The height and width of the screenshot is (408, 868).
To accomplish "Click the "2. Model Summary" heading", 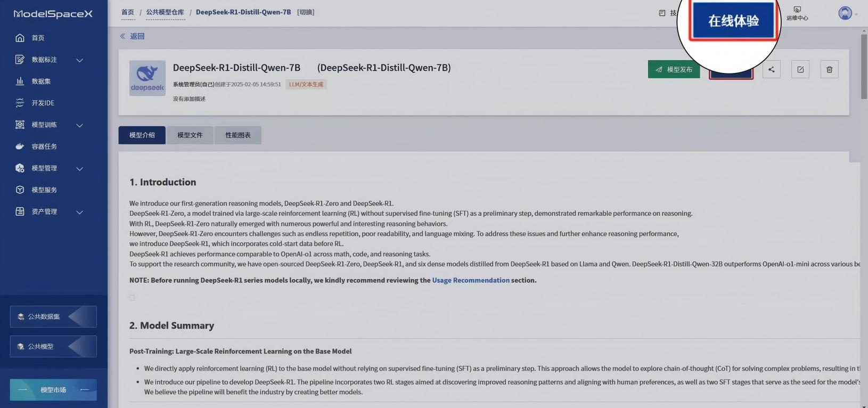I will [x=172, y=325].
